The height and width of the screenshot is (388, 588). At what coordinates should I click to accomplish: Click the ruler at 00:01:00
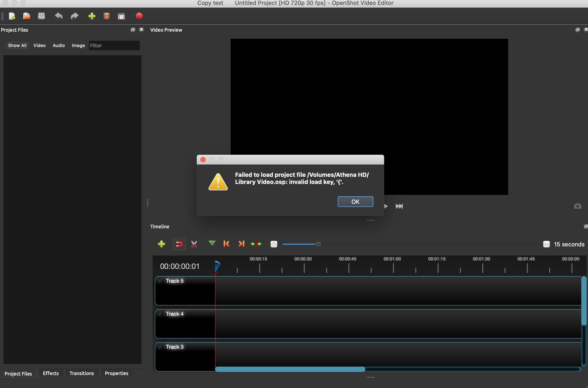tap(392, 259)
